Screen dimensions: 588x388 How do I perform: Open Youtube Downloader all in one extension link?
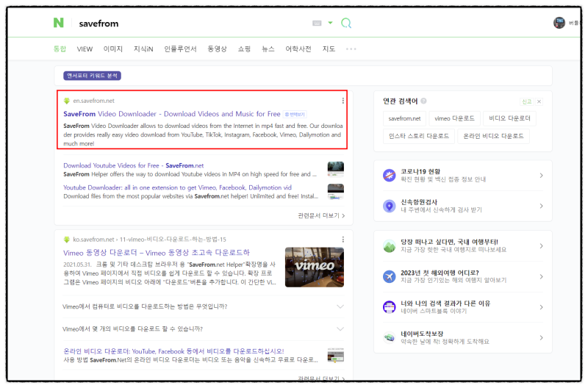(177, 187)
